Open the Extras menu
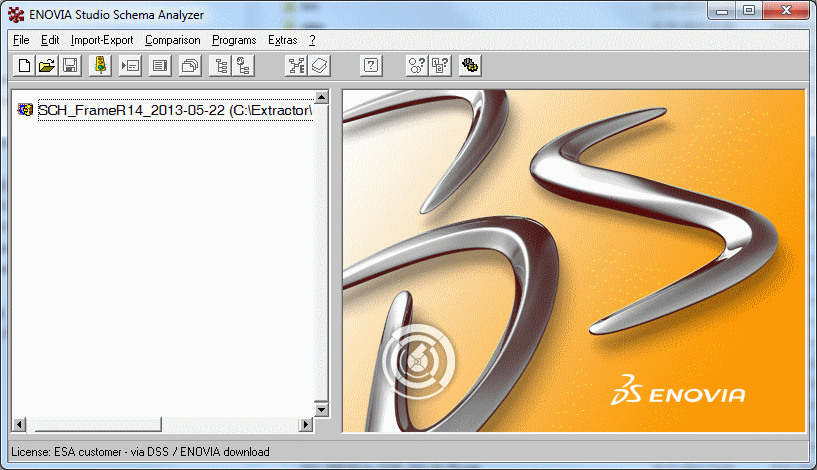Image resolution: width=817 pixels, height=470 pixels. click(282, 40)
